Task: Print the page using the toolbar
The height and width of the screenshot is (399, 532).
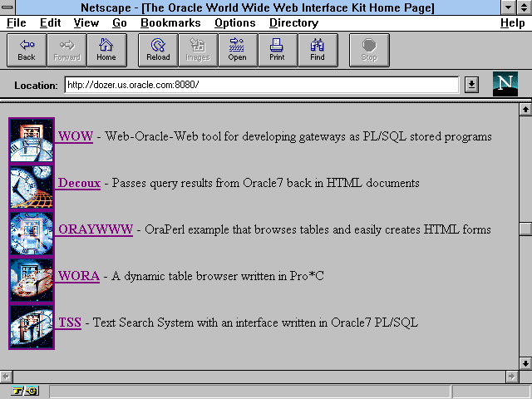Action: coord(277,49)
